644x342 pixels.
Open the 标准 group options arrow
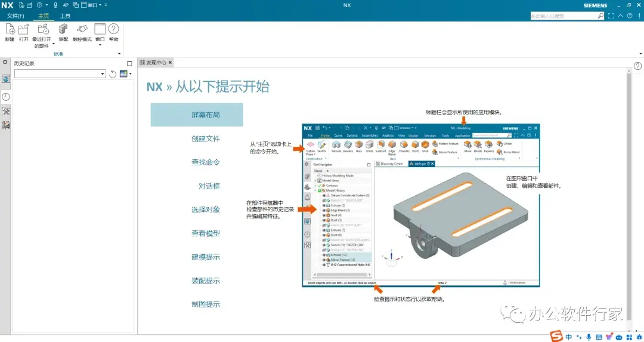pyautogui.click(x=119, y=54)
